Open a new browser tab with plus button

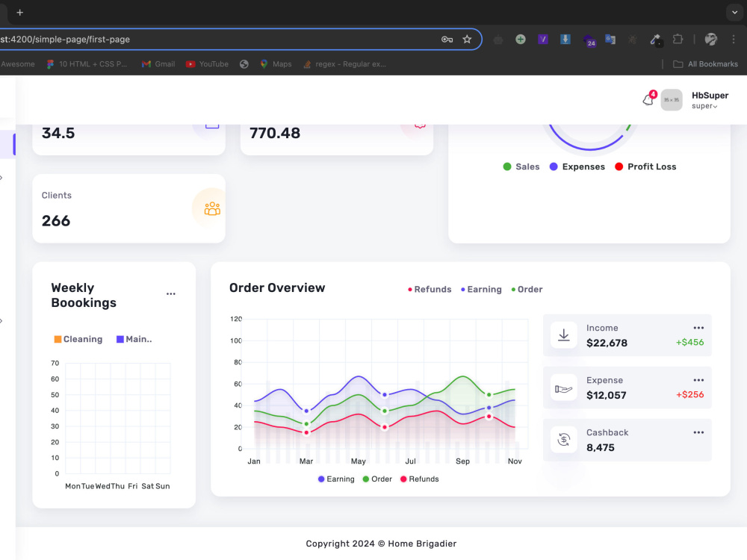click(19, 13)
